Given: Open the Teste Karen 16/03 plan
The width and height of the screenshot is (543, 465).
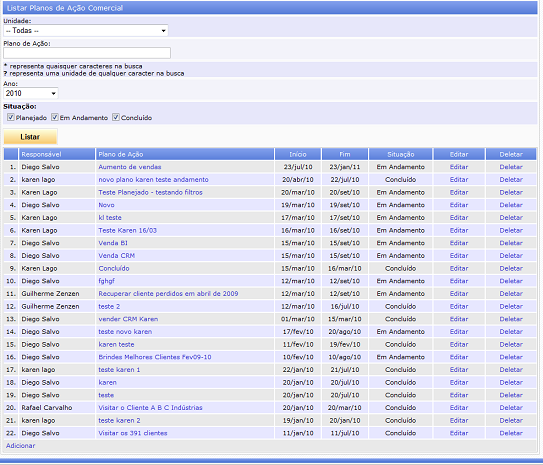Looking at the screenshot, I should [x=127, y=230].
